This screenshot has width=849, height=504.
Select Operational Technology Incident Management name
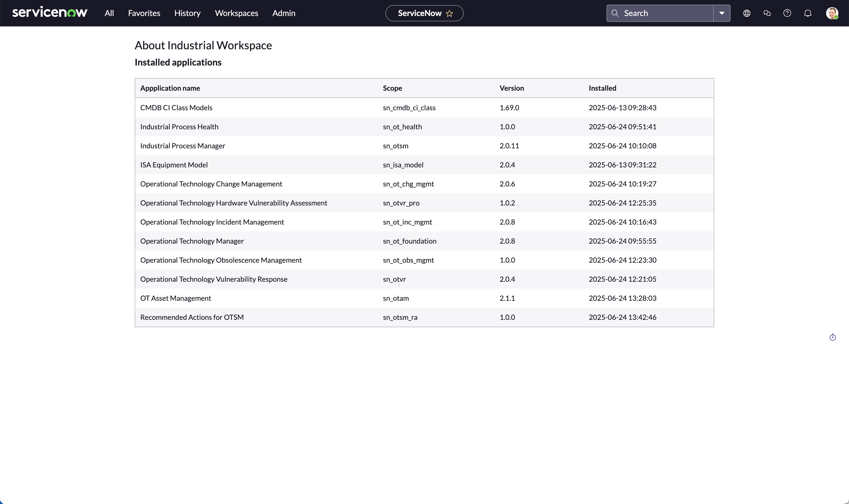(212, 222)
